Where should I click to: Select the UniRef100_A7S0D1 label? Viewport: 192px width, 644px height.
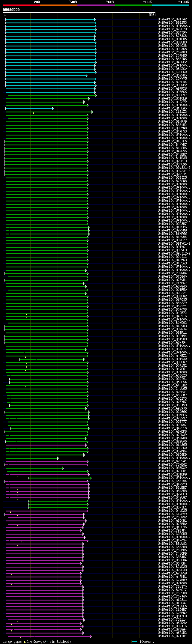coord(172,280)
